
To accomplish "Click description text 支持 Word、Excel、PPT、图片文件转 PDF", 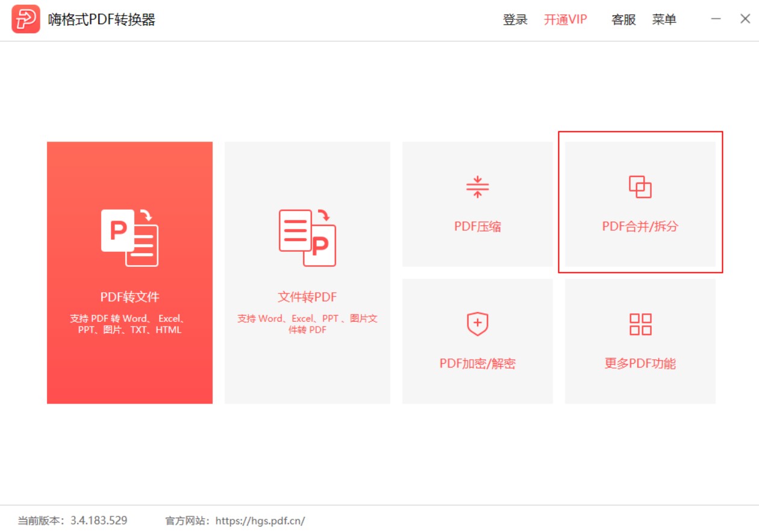I will point(307,324).
